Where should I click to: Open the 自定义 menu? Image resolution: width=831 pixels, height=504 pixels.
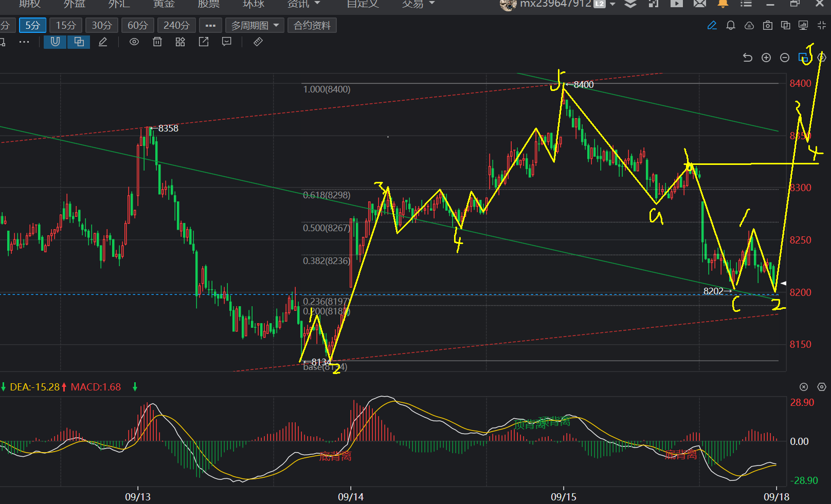pyautogui.click(x=363, y=4)
